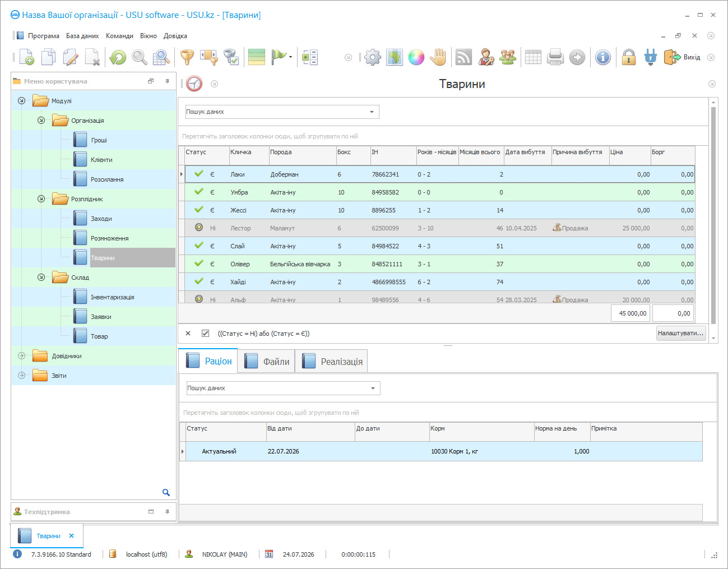The image size is (728, 569).
Task: Open the upper Пошук даних dropdown
Action: (282, 112)
